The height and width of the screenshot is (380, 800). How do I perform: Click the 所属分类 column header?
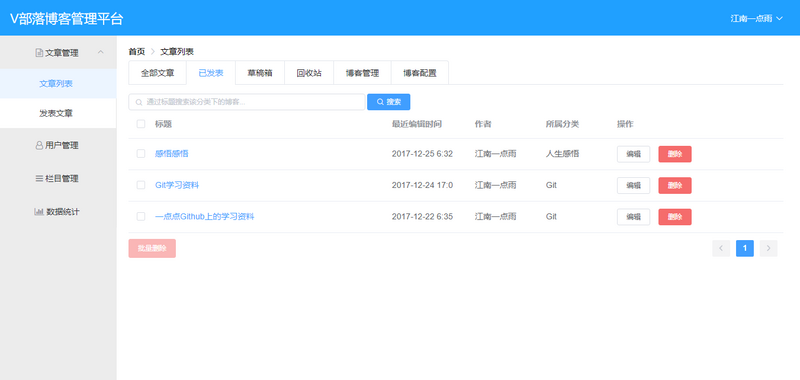pyautogui.click(x=562, y=124)
